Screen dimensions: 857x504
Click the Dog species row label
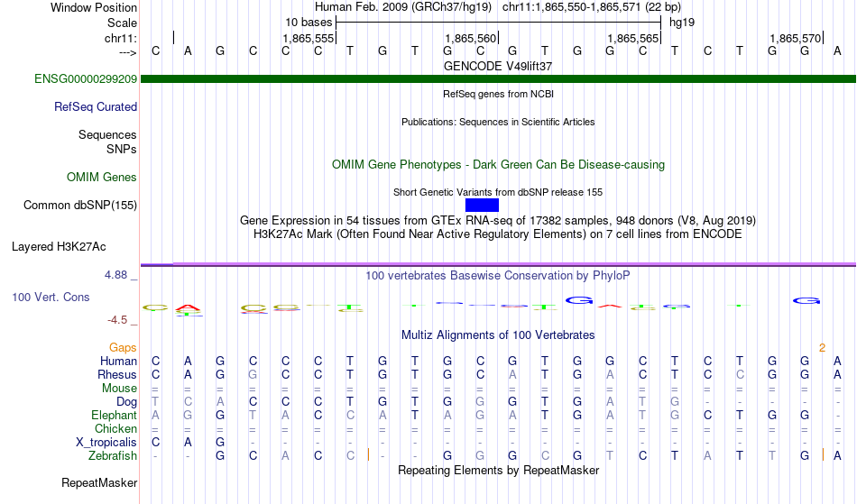click(126, 402)
